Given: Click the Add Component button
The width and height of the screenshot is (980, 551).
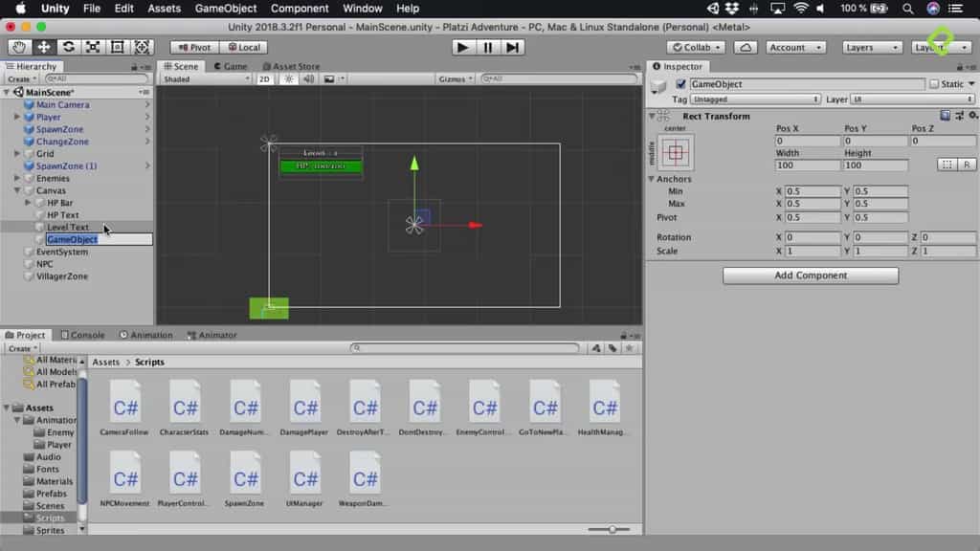Looking at the screenshot, I should tap(810, 275).
